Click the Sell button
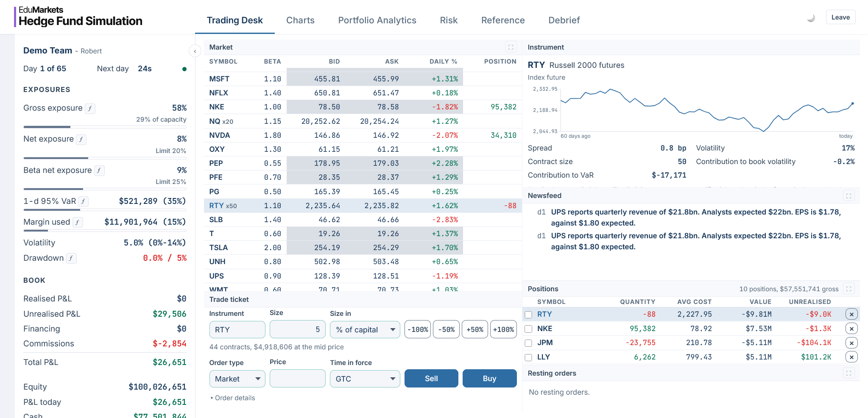The height and width of the screenshot is (418, 868). point(431,378)
